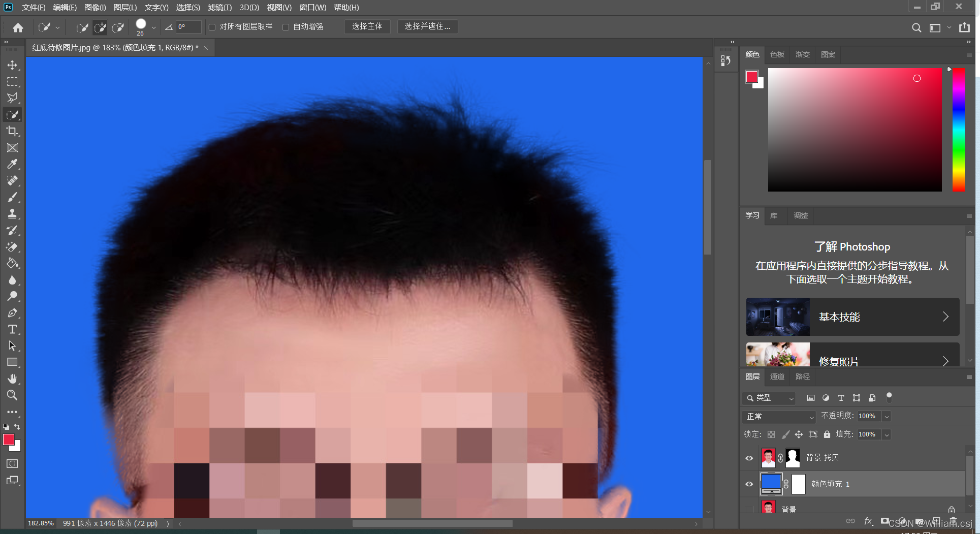This screenshot has width=980, height=534.
Task: Open the 滤镜(T) menu
Action: 219,7
